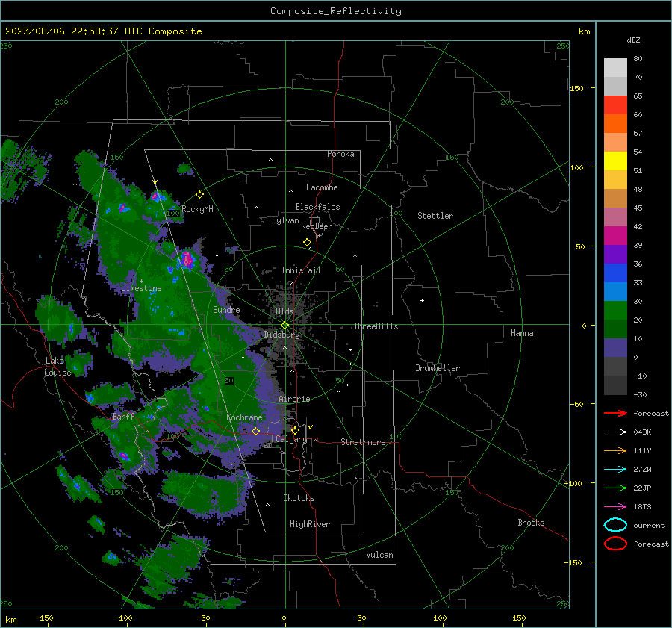
Task: Click the Composite_Reflectivity title text
Action: point(335,11)
